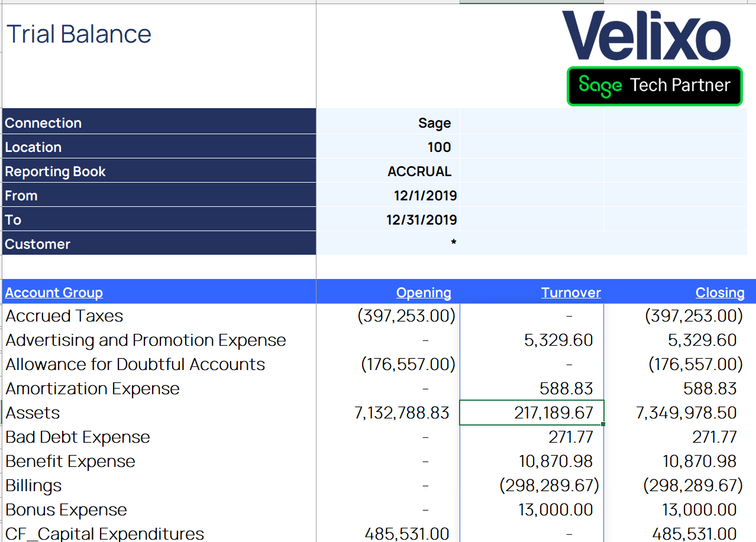Select the Connection value cell Sage
This screenshot has width=756, height=542.
[388, 123]
